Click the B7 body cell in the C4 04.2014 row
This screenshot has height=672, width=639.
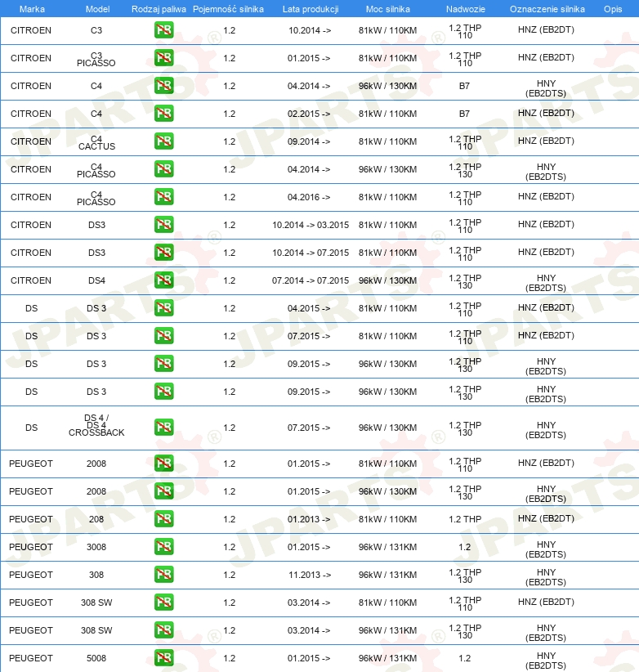[x=464, y=86]
